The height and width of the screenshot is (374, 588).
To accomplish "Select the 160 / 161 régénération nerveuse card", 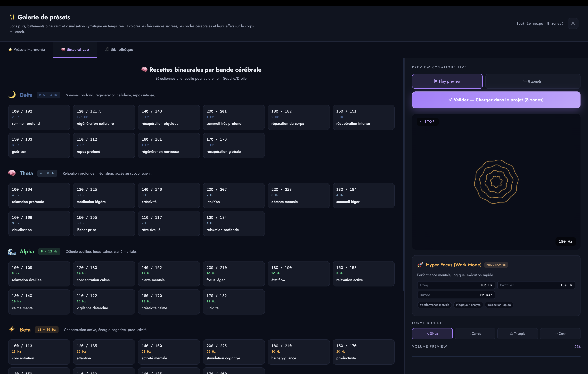I will [169, 145].
